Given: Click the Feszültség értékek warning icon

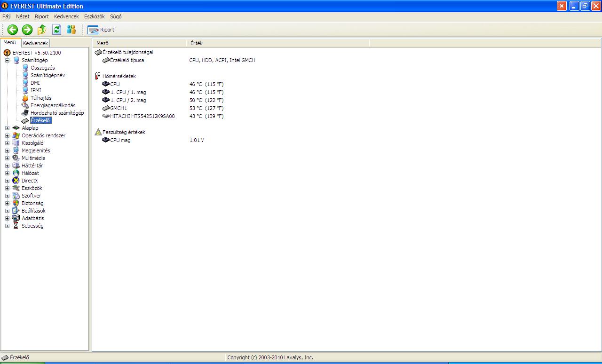Looking at the screenshot, I should (x=98, y=132).
